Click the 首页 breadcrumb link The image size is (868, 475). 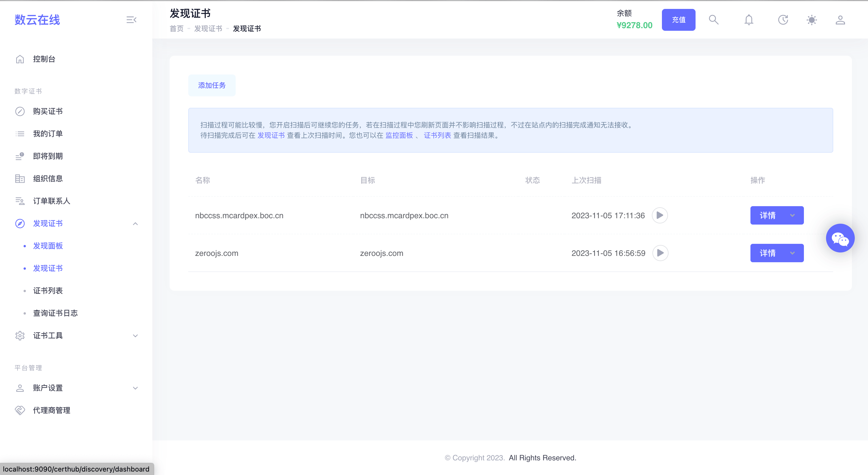click(x=176, y=29)
